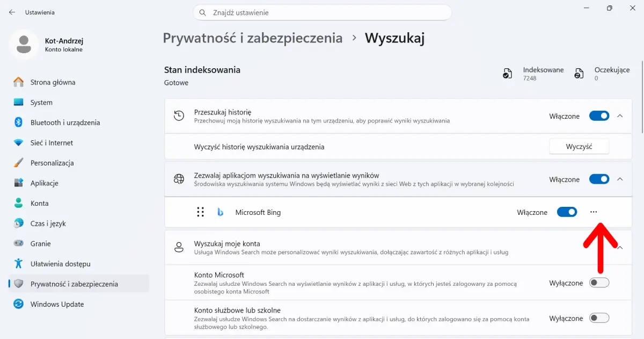Click the Prywatność i zabezpieczenia shield icon
This screenshot has width=644, height=339.
(x=19, y=284)
